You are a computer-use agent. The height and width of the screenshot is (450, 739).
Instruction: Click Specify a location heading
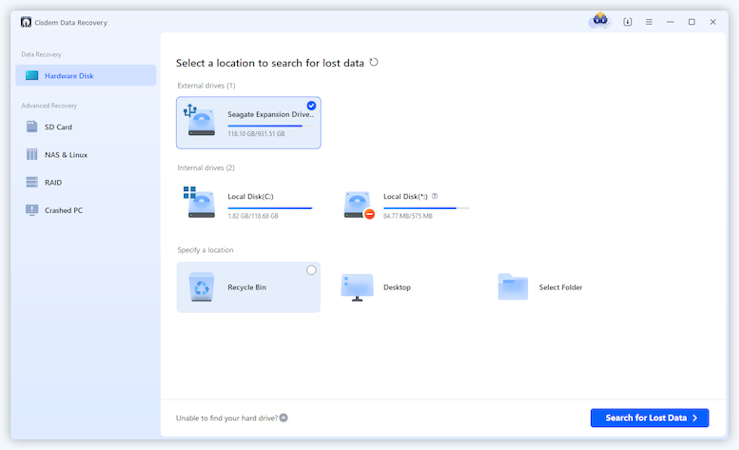[x=205, y=250]
